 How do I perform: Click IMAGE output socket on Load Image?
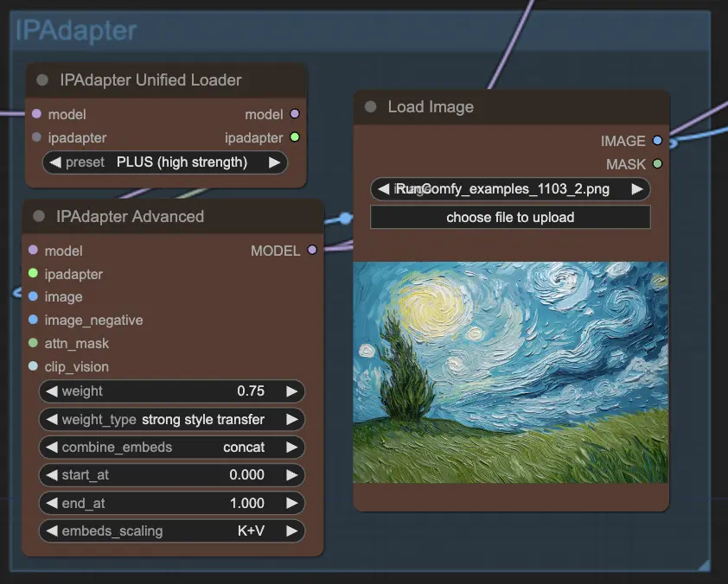[x=657, y=140]
